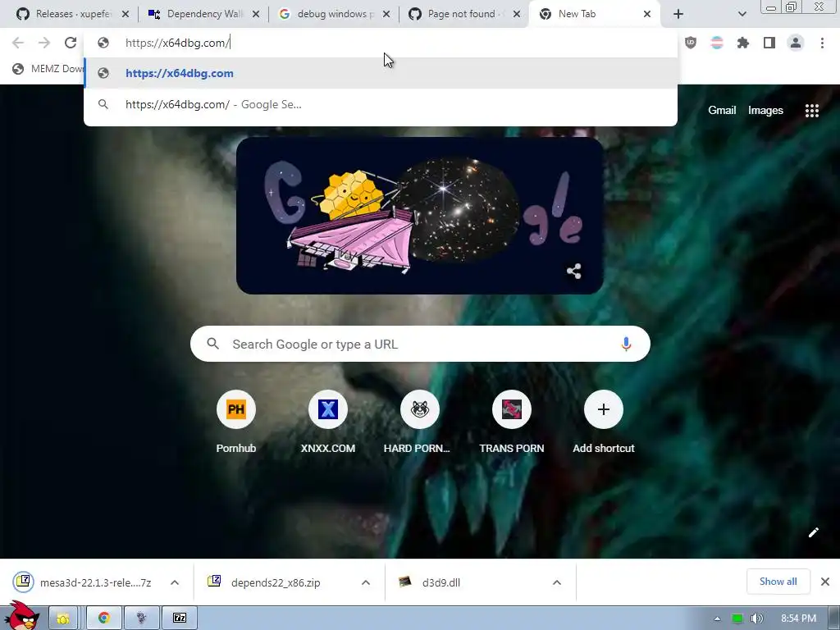Screen dimensions: 840x630
Task: Close the New Tab tab
Action: [647, 14]
